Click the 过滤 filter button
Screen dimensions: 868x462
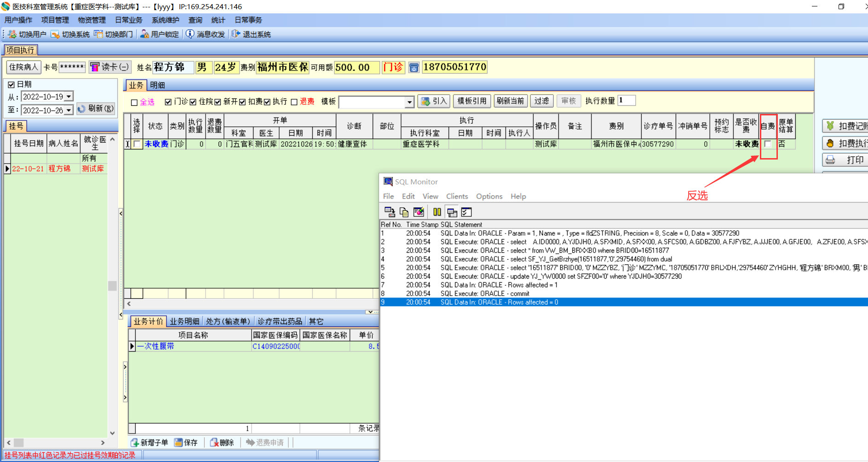point(541,101)
